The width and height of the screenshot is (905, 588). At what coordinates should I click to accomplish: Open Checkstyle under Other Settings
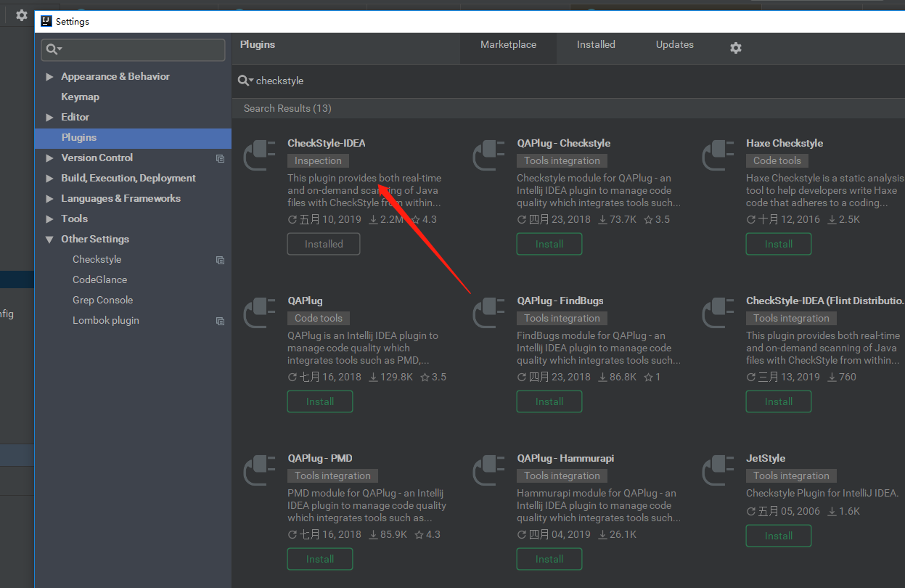coord(97,260)
